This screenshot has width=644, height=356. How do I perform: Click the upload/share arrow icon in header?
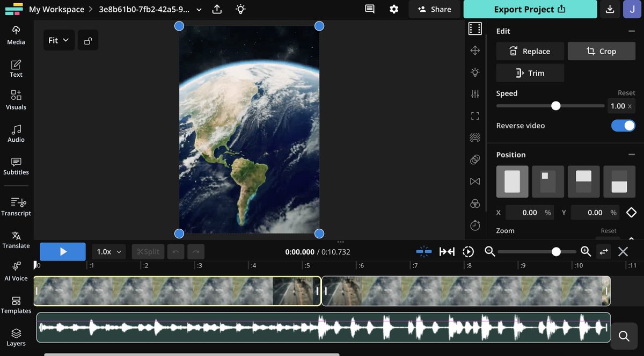(217, 9)
